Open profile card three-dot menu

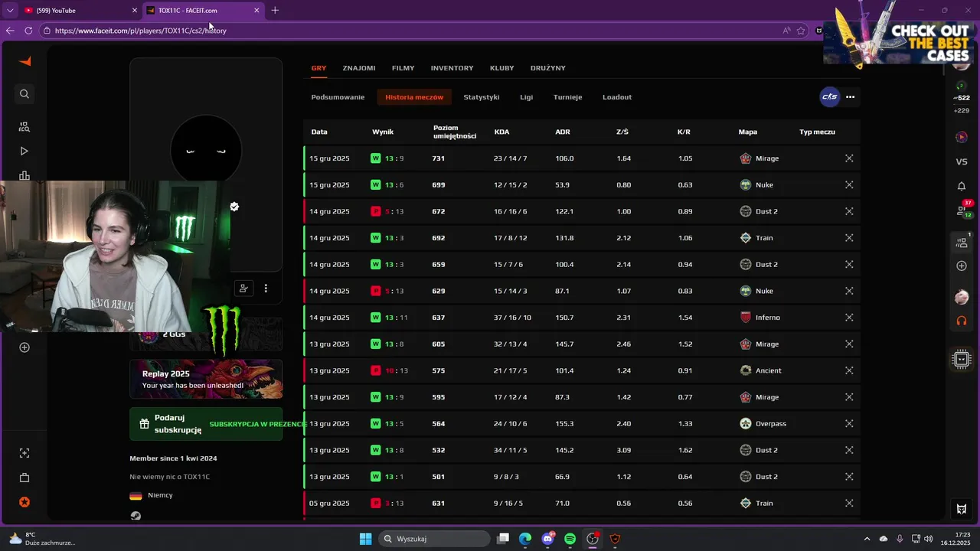266,289
